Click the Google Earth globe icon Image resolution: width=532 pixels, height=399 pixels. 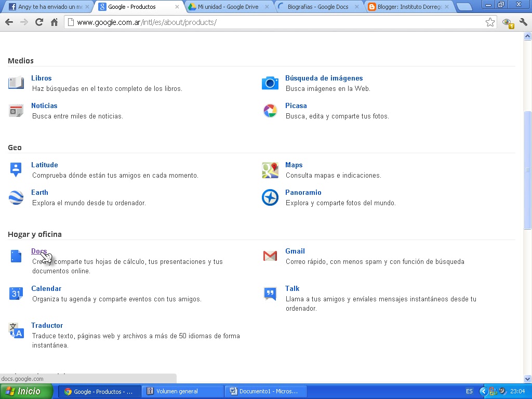coord(16,197)
